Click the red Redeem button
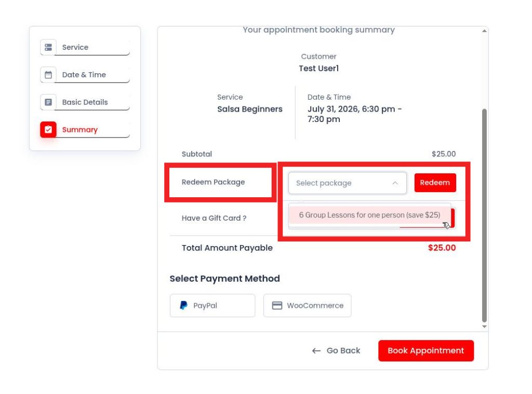This screenshot has width=532, height=394. [435, 183]
